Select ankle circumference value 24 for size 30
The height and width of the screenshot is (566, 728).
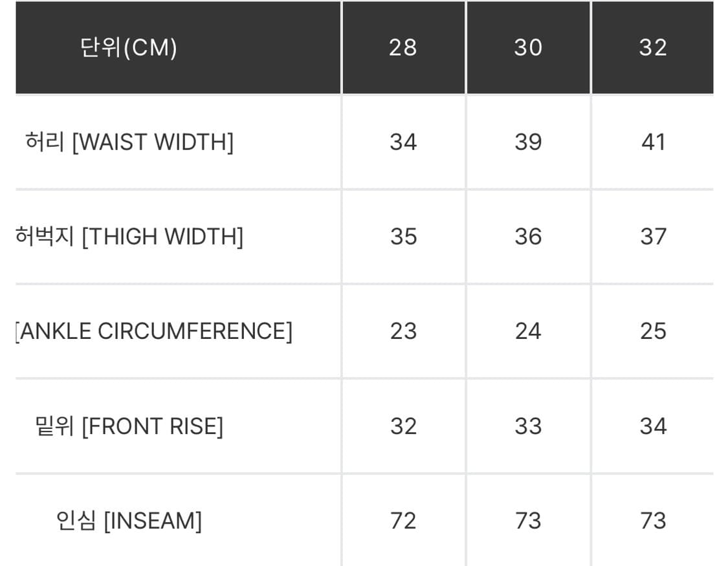pos(528,331)
